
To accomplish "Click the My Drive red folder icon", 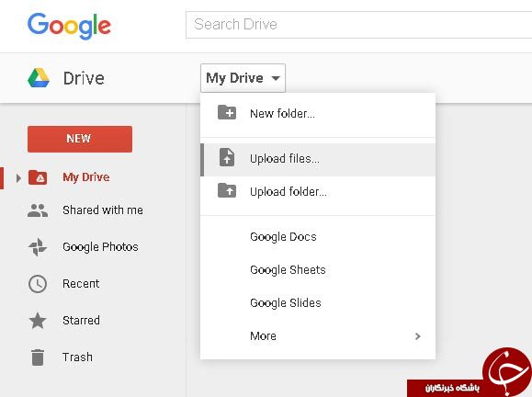I will point(38,177).
